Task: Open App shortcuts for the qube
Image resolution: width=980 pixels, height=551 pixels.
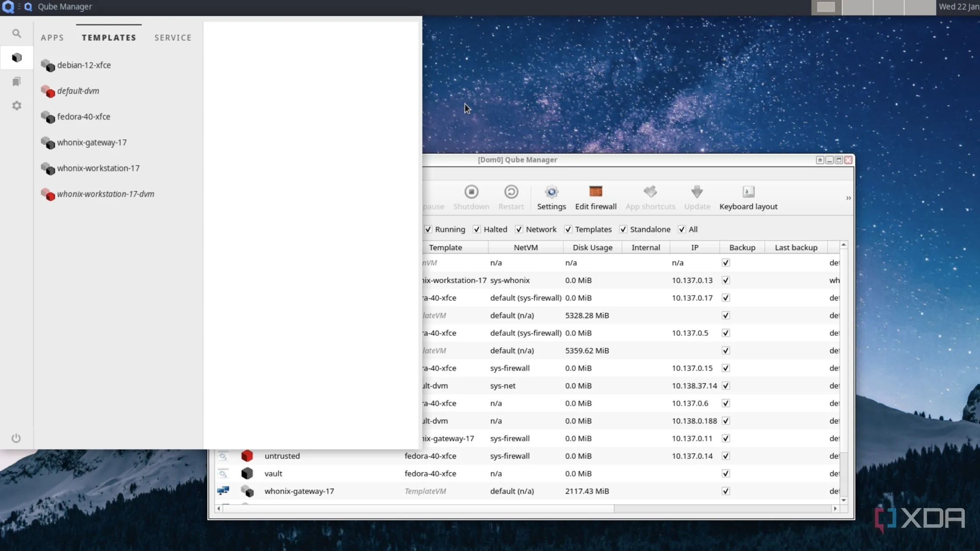Action: [x=650, y=197]
